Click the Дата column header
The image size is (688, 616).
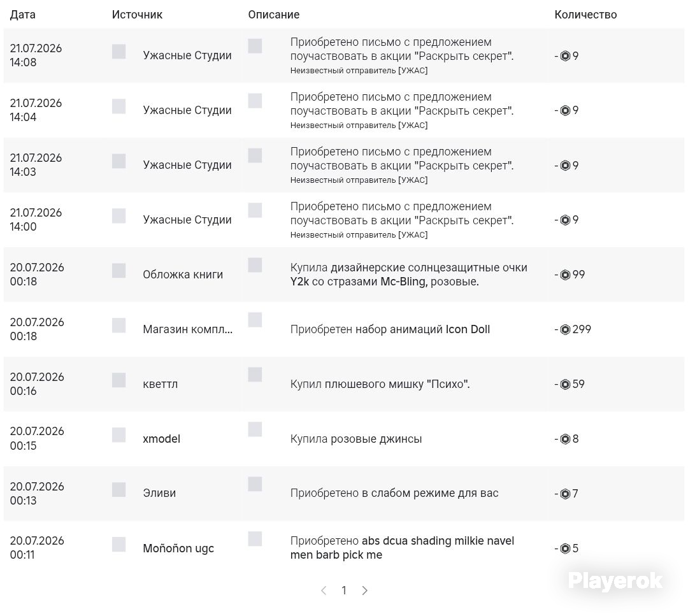coord(23,15)
